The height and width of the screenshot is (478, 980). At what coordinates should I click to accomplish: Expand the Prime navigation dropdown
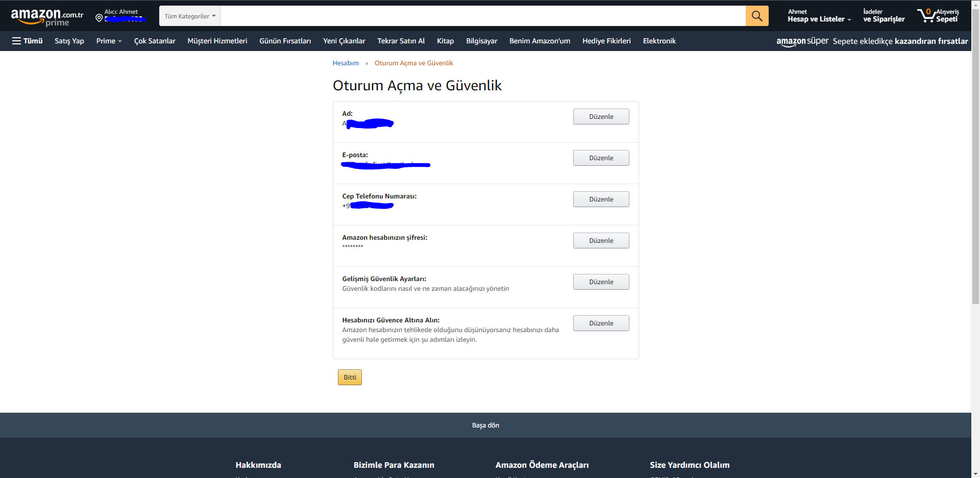click(109, 41)
